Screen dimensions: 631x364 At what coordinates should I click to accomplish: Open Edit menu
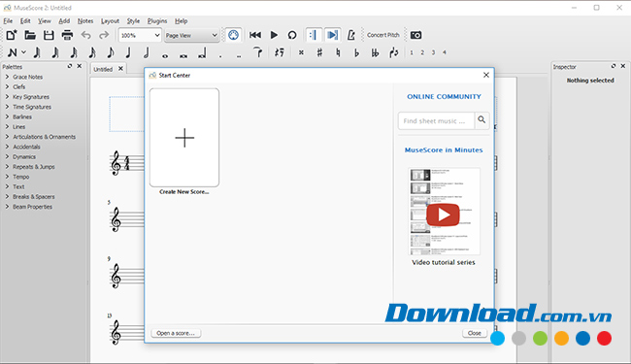click(x=25, y=21)
